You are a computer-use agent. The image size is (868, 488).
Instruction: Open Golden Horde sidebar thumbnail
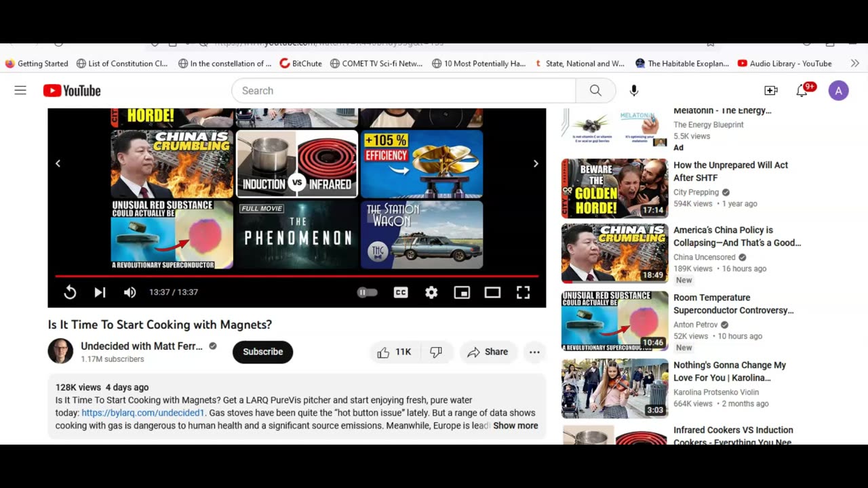[614, 188]
